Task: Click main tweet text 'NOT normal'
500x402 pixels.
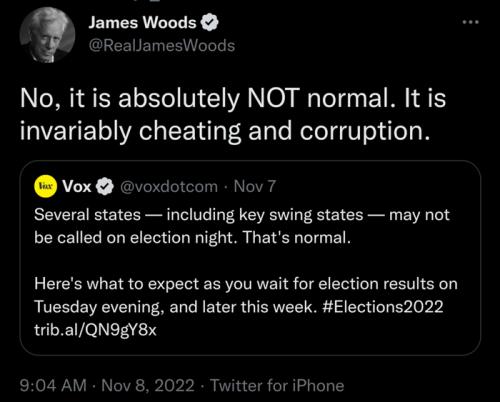Action: (x=318, y=98)
